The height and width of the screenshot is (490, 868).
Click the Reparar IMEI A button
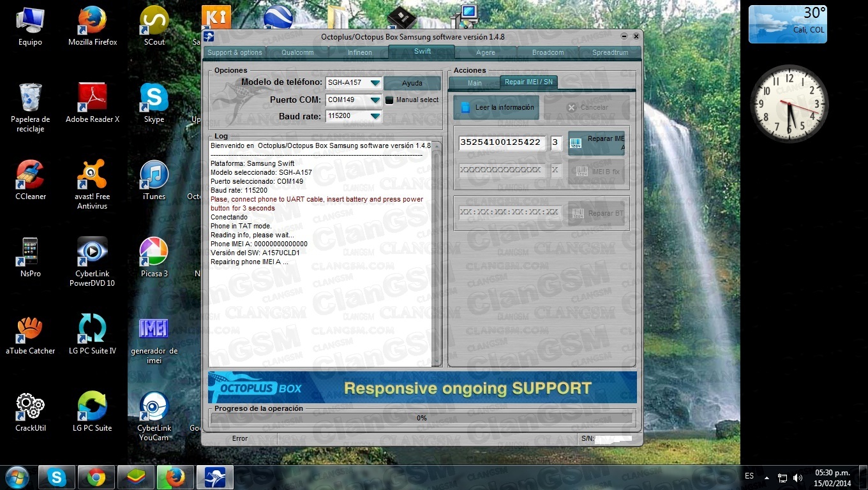[x=596, y=143]
